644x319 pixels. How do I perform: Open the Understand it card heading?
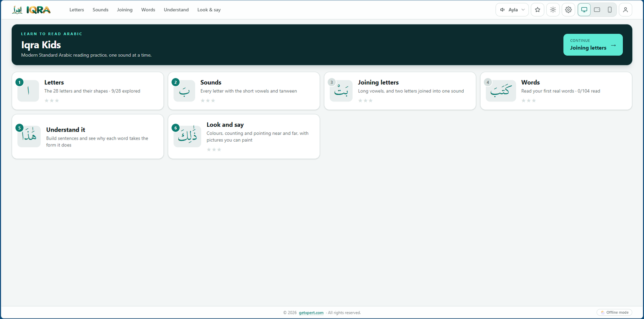66,130
